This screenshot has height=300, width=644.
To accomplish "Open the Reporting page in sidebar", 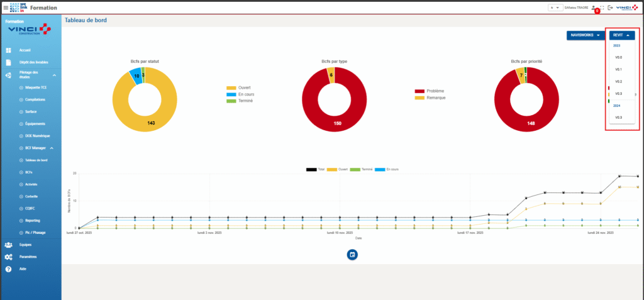I will 34,220.
